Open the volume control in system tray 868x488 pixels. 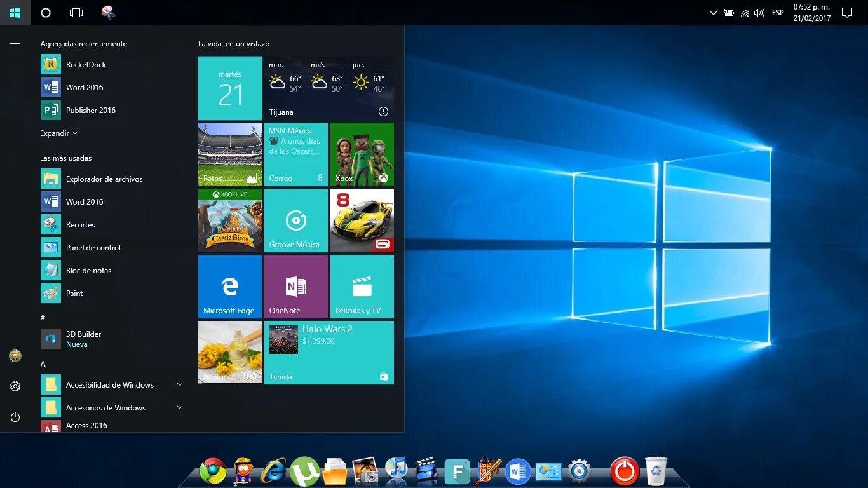(x=759, y=13)
